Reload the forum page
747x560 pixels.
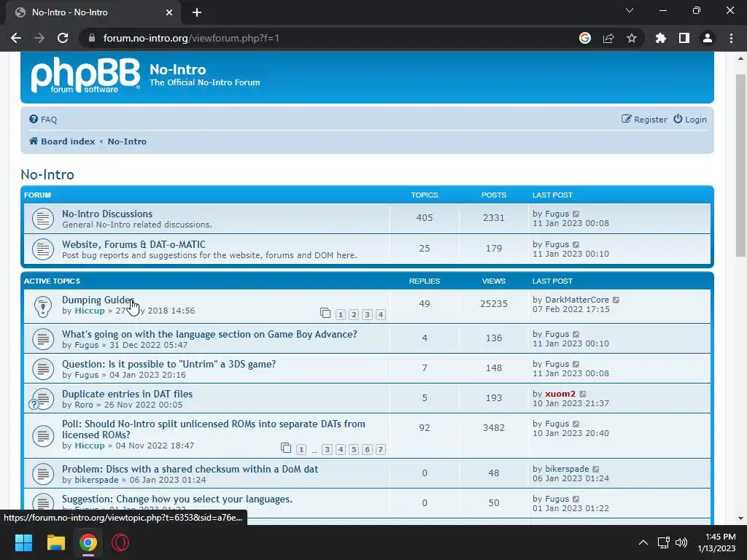(63, 38)
